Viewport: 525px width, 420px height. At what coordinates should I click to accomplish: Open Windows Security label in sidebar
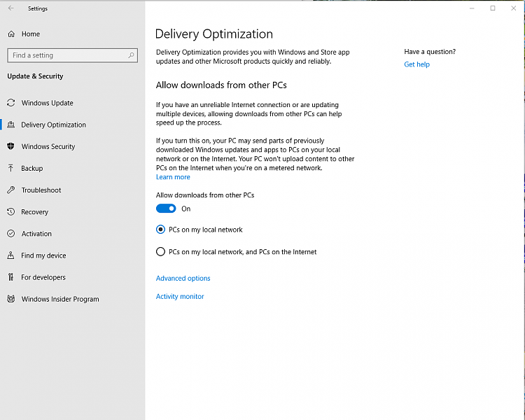pyautogui.click(x=48, y=146)
